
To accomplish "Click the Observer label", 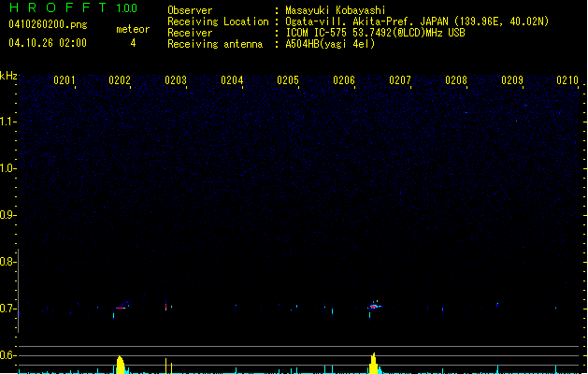I will [x=190, y=10].
